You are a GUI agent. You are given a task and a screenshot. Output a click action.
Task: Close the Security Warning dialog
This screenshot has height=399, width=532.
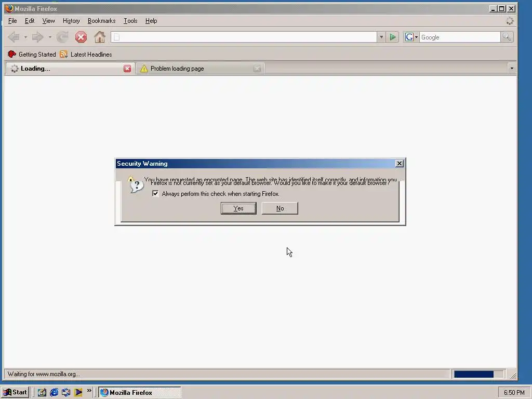[x=400, y=164]
